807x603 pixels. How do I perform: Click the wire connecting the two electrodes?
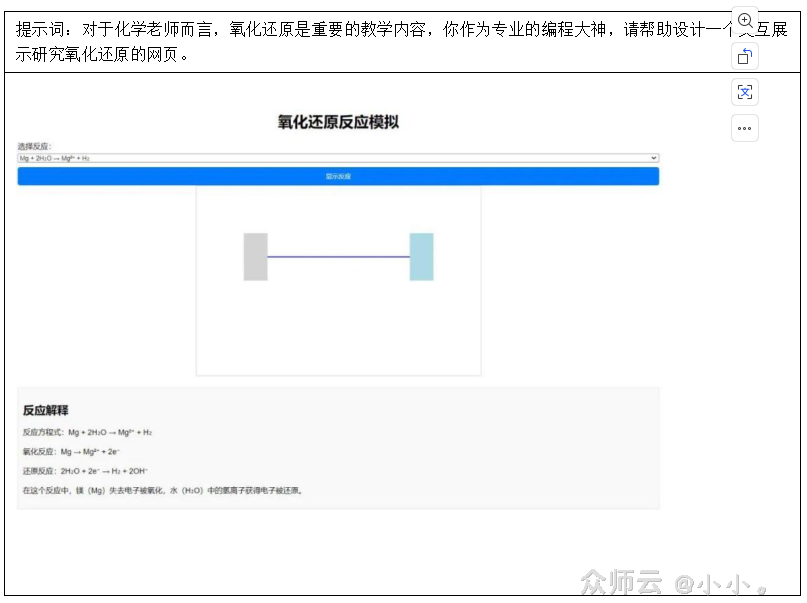tap(338, 257)
